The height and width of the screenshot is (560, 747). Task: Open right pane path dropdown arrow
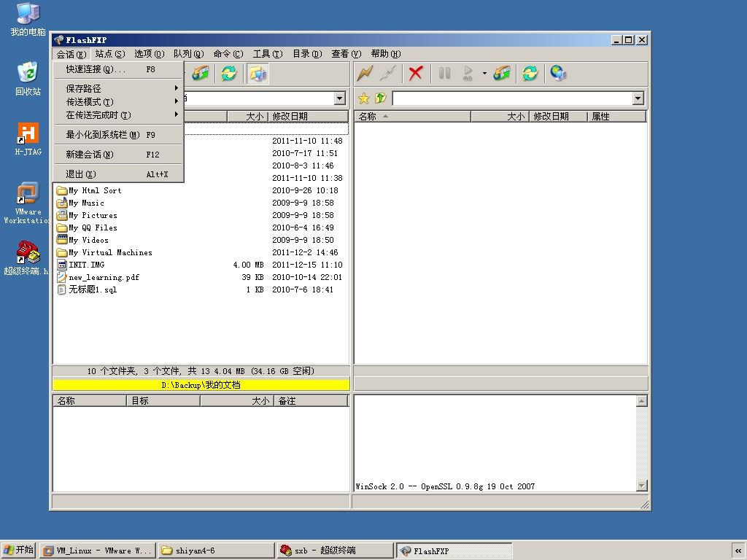pyautogui.click(x=638, y=98)
